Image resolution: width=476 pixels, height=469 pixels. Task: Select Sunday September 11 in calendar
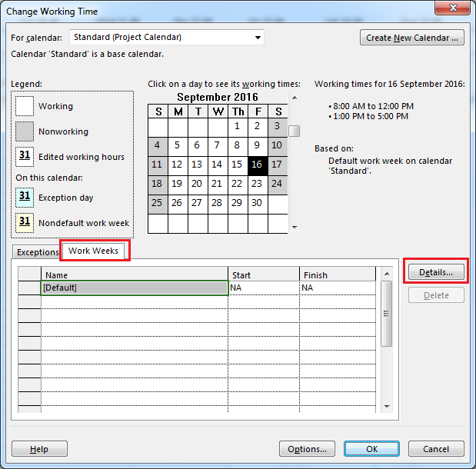(x=158, y=165)
